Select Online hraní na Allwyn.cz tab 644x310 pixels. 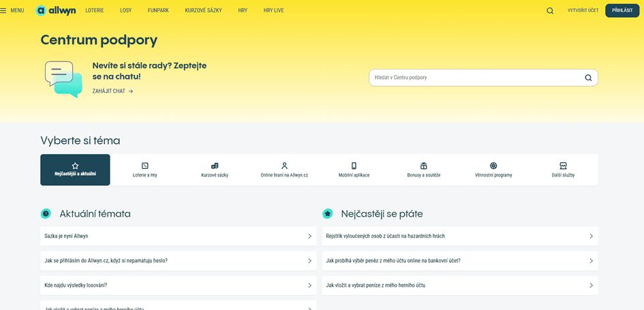coord(284,170)
